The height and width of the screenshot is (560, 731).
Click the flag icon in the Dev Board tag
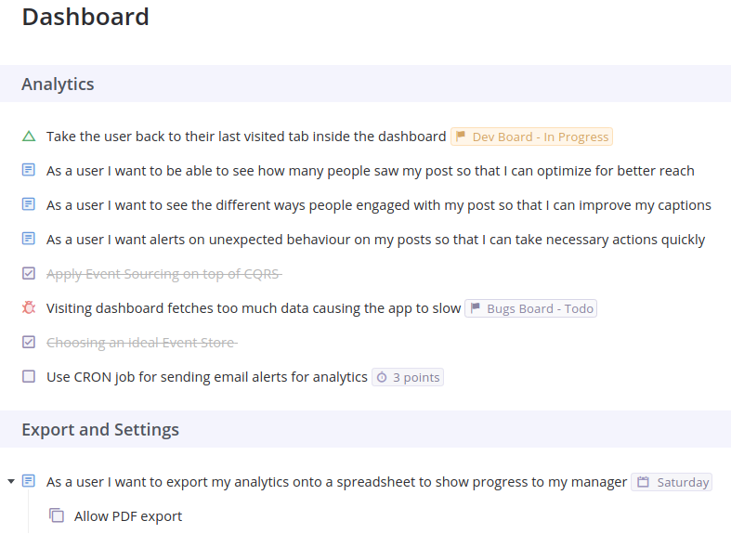tap(461, 137)
